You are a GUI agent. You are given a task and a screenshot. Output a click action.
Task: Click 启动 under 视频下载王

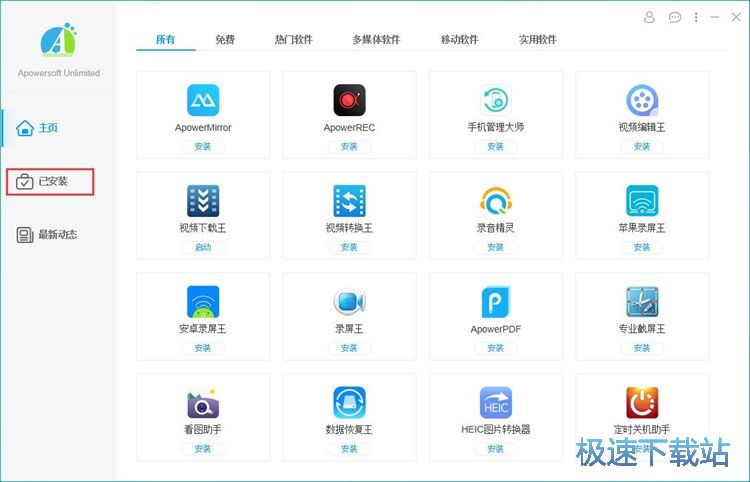(x=203, y=248)
